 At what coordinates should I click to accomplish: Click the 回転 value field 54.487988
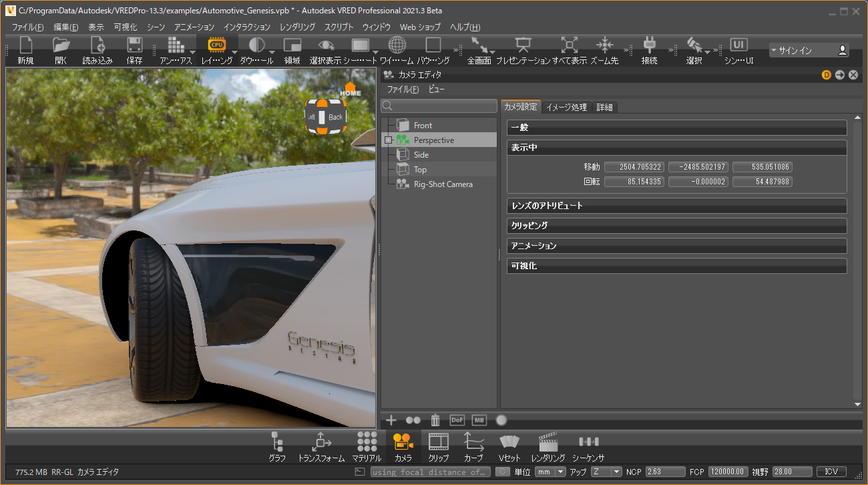pyautogui.click(x=763, y=182)
